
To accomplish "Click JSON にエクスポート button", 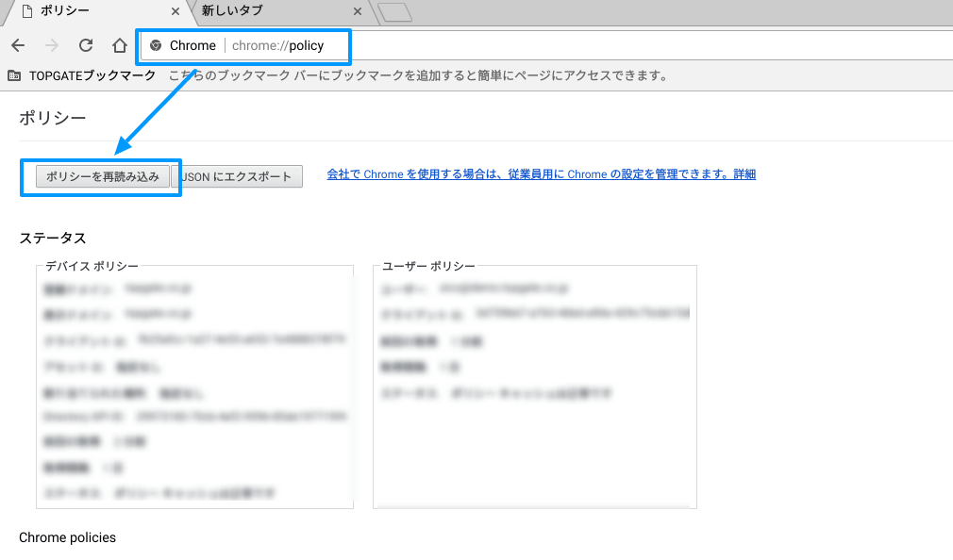I will pyautogui.click(x=237, y=176).
